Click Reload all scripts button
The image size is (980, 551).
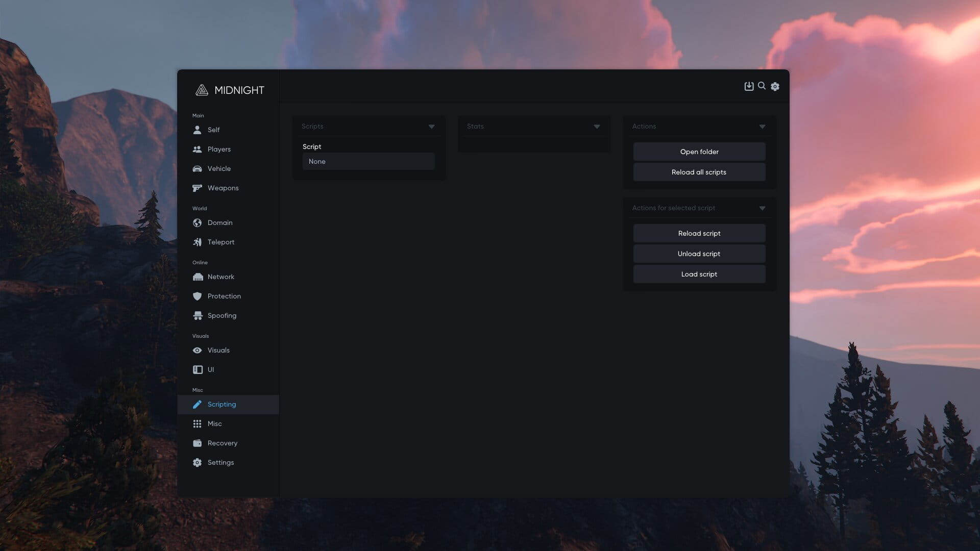[x=699, y=172]
